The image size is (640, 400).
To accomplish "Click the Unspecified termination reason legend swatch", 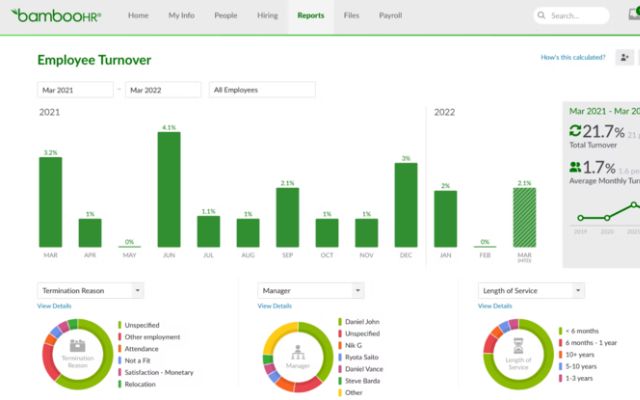I will tap(120, 325).
